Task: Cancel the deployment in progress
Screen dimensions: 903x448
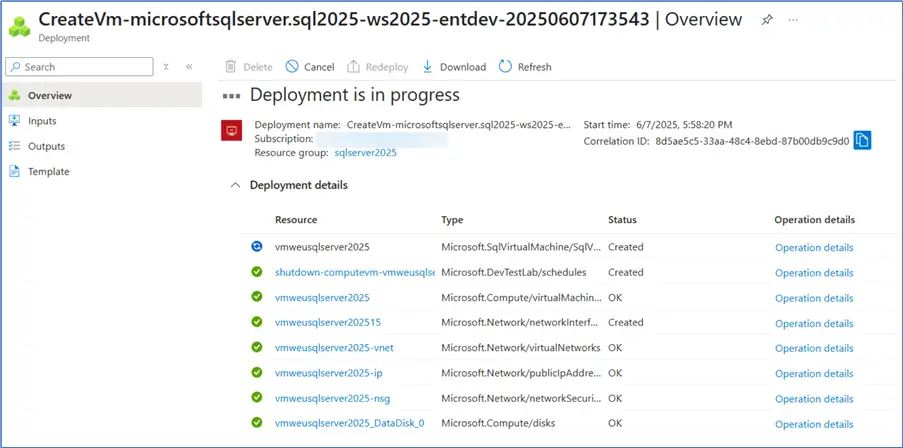Action: pos(310,67)
